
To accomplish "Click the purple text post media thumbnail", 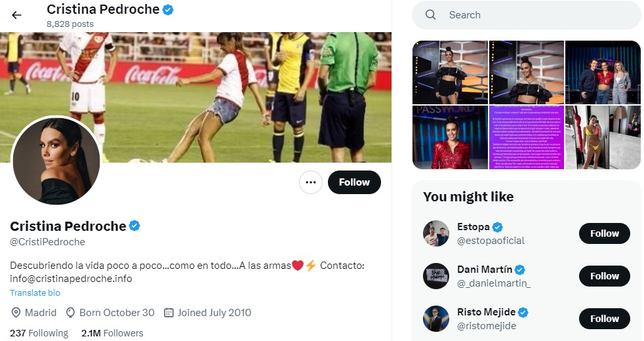I will 526,138.
